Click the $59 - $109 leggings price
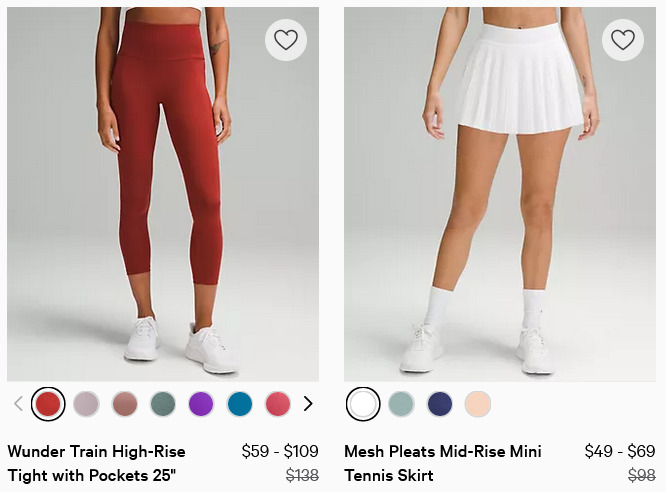 tap(280, 451)
